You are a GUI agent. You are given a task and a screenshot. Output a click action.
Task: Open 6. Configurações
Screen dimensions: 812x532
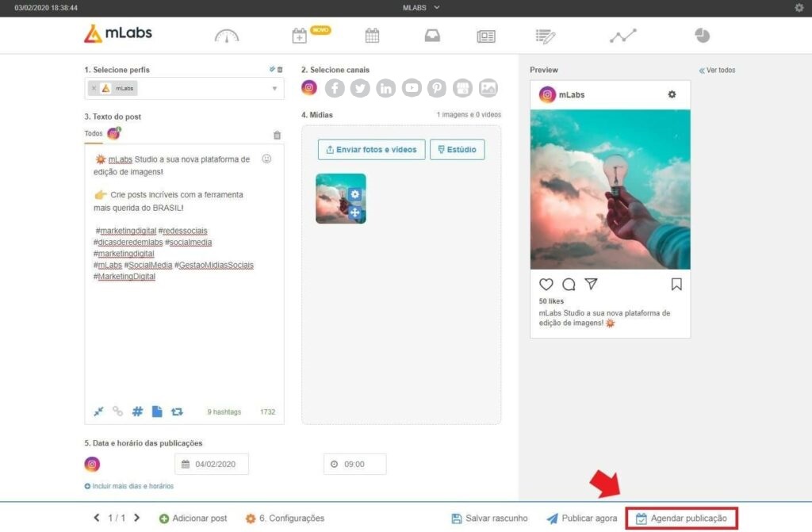pos(285,518)
